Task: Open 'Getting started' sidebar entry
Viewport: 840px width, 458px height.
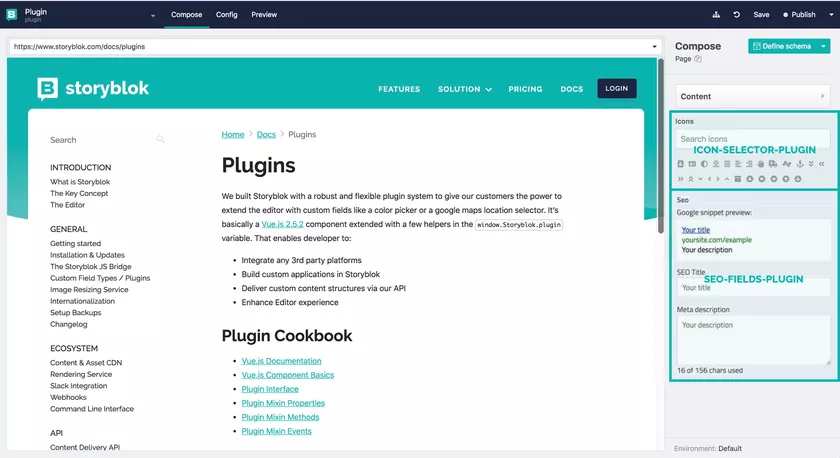Action: pos(76,243)
